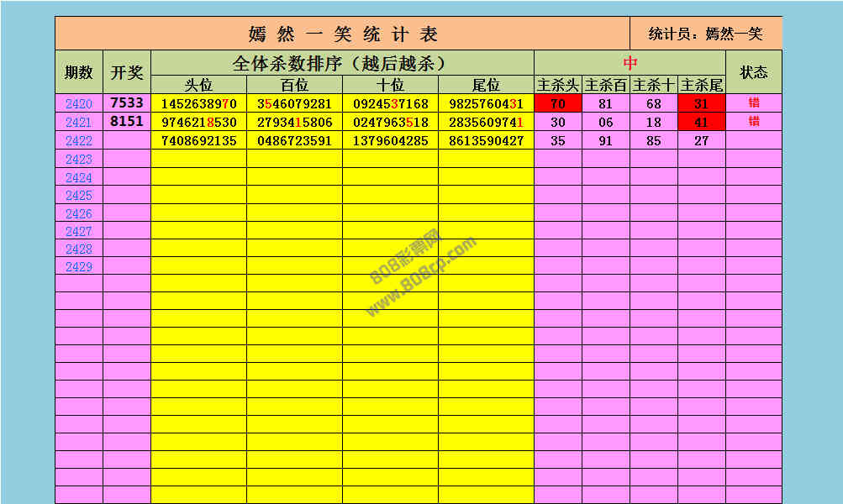This screenshot has height=504, width=843.
Task: Click the 头位 column header
Action: [x=198, y=85]
